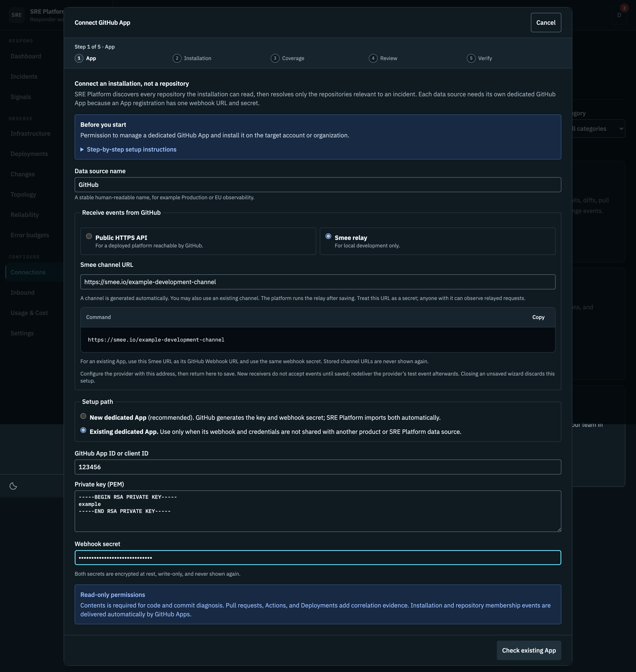Select Smee relay radio option

point(328,236)
